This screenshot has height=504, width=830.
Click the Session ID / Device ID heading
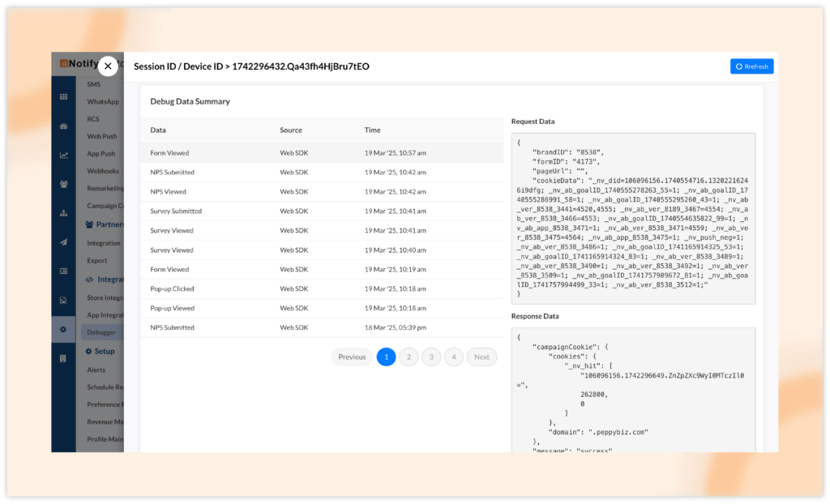click(251, 66)
